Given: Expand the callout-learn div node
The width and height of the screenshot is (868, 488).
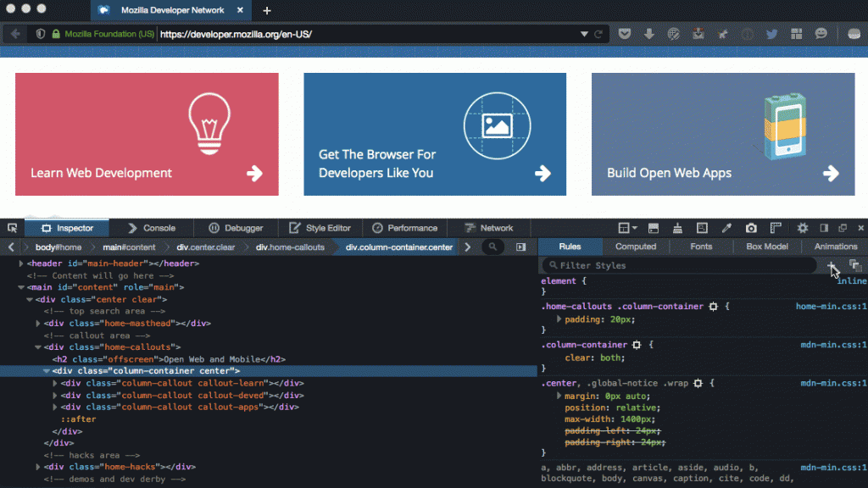Looking at the screenshot, I should [55, 383].
